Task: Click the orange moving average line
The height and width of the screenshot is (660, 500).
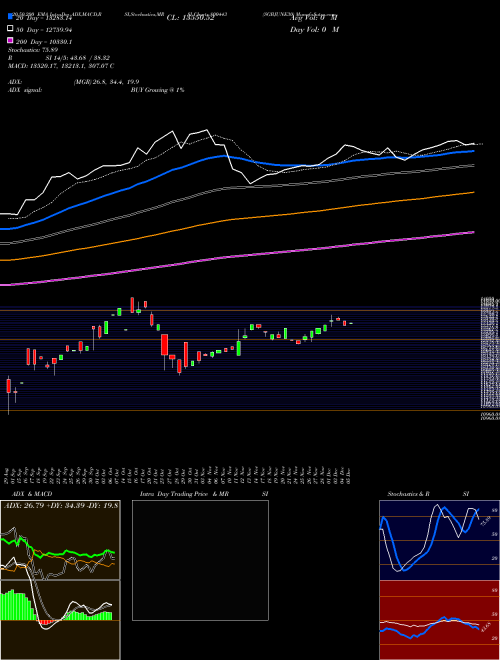Action: coord(236,219)
